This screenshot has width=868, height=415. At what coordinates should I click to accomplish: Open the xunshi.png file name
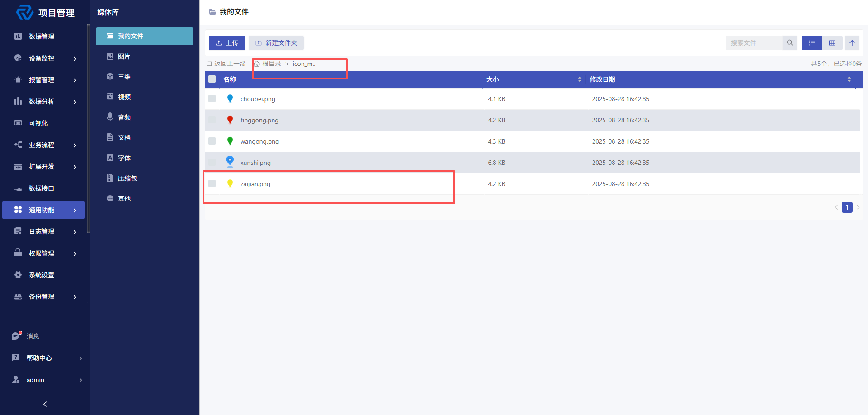click(255, 163)
